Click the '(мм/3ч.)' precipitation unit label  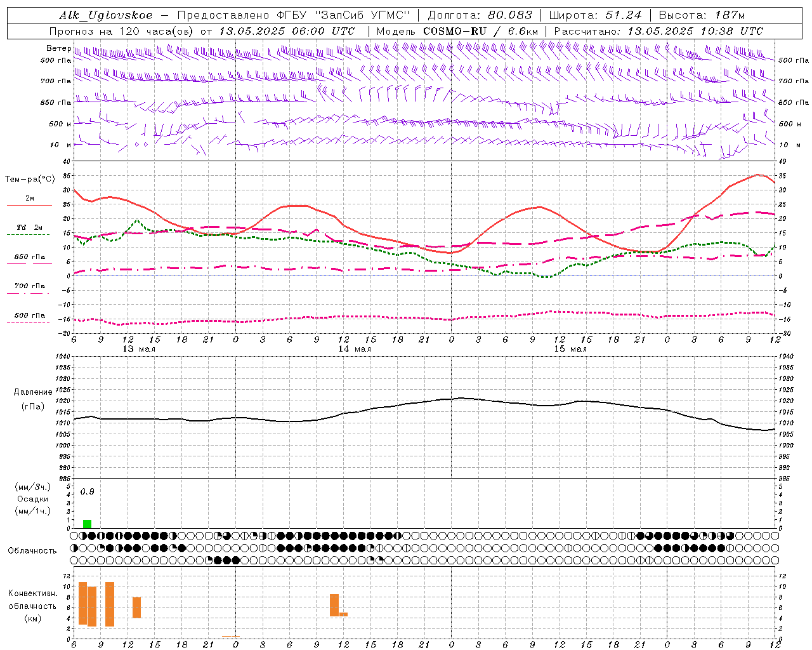click(x=33, y=487)
